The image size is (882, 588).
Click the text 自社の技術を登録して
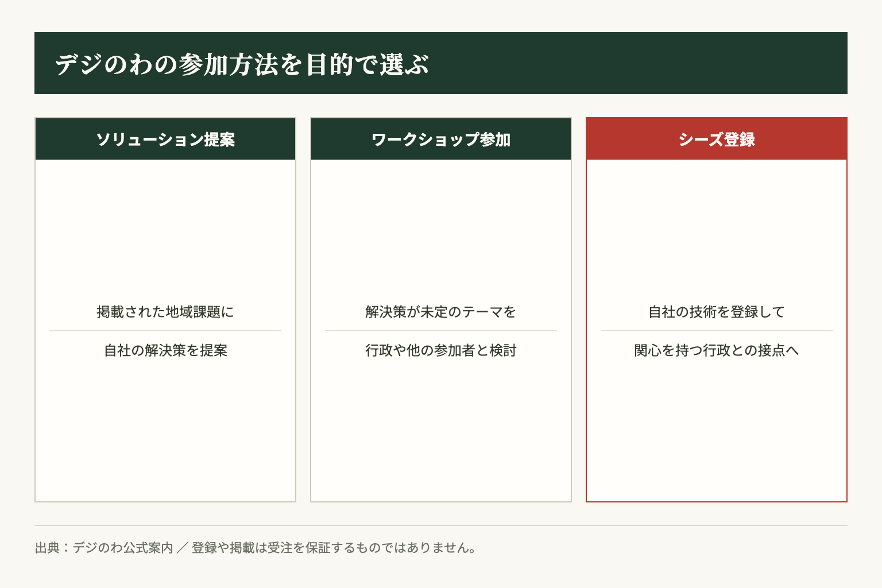click(717, 312)
